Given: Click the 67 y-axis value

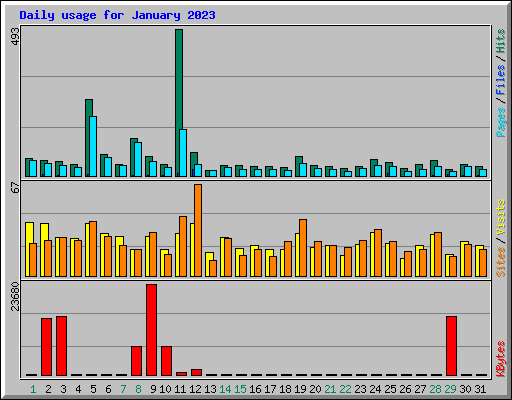Looking at the screenshot, I should (x=15, y=188).
